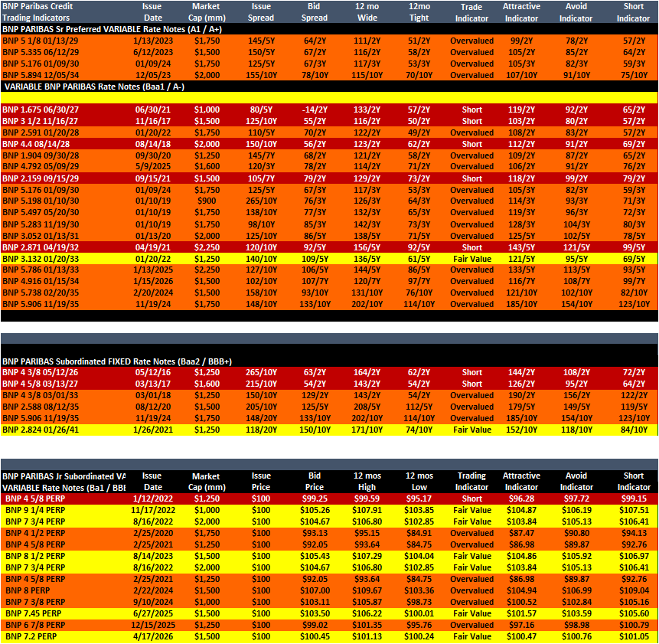
Task: Click the 265/10Y issue spread of BNP 5.198 01/10/30
Action: (261, 201)
